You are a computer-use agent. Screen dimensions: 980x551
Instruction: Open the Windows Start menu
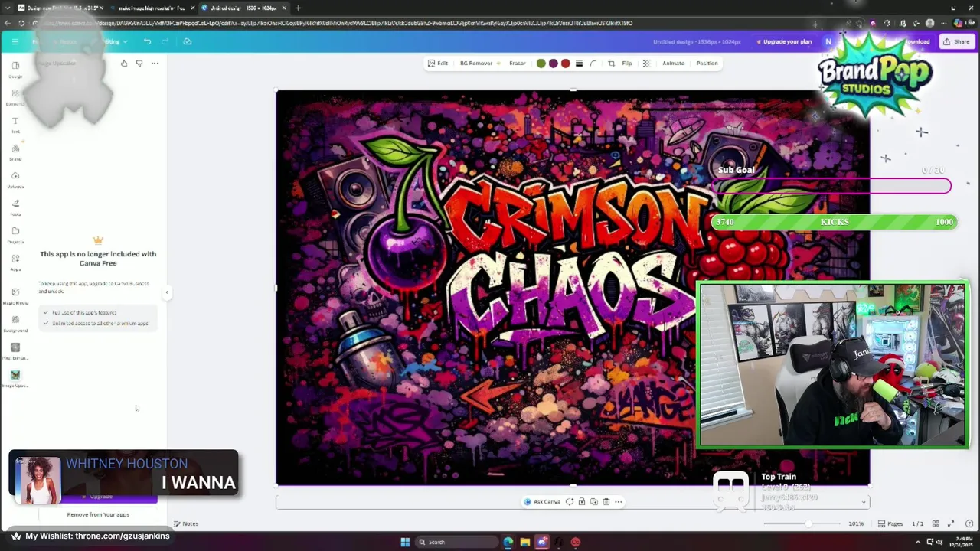(x=405, y=542)
